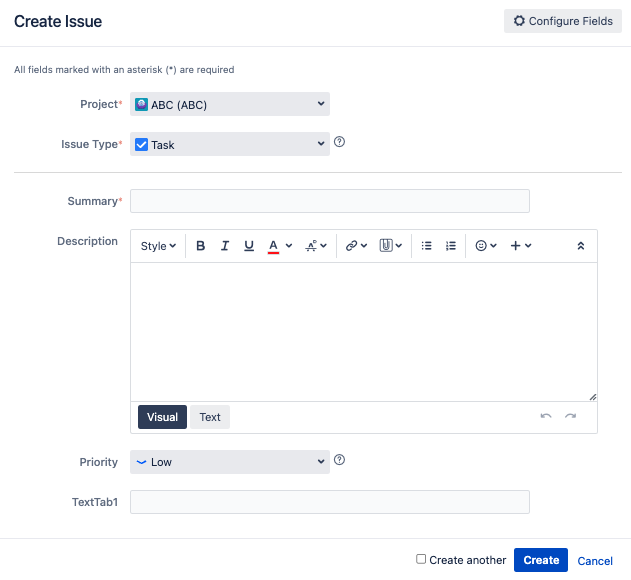Click the blue Create button
This screenshot has height=580, width=631.
point(541,560)
